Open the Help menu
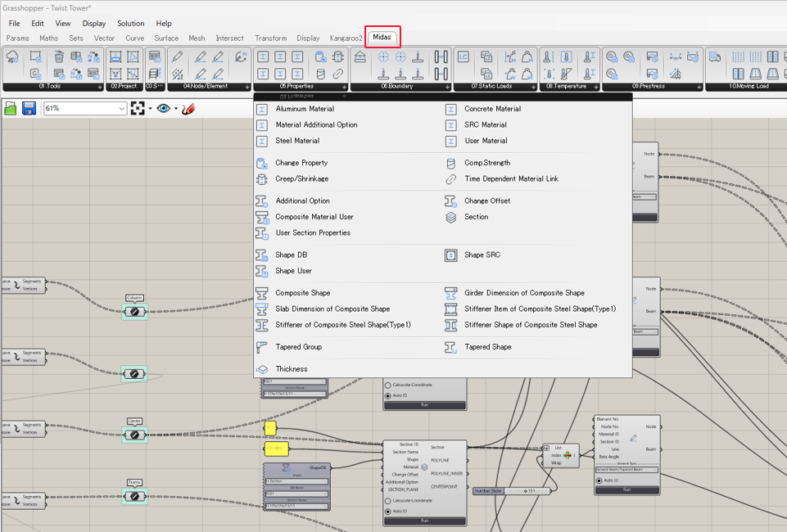The image size is (787, 532). (x=164, y=24)
